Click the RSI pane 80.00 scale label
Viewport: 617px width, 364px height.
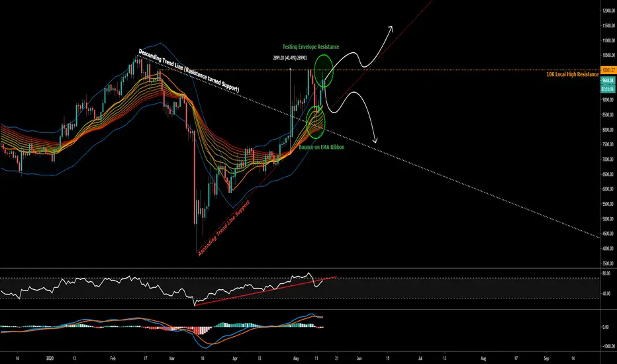[606, 273]
